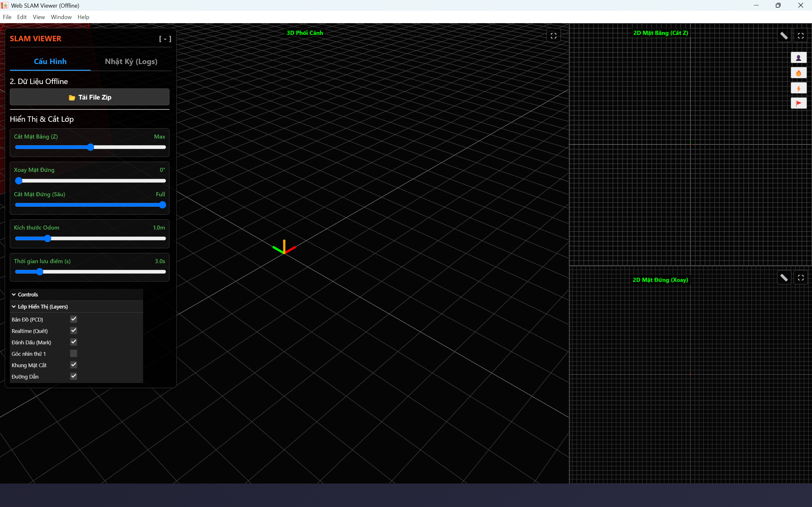The width and height of the screenshot is (812, 507).
Task: Open the File menu
Action: click(7, 17)
